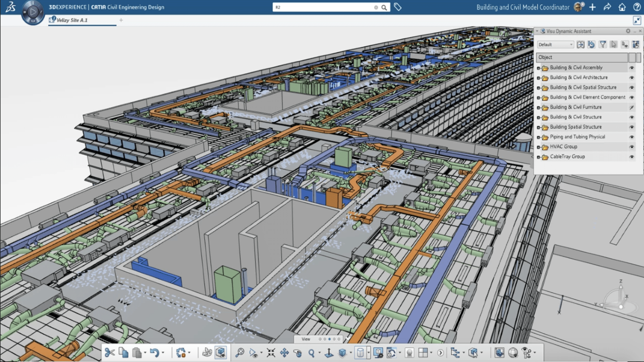644x362 pixels.
Task: Click the ambience sphere portrait icon
Action: [409, 353]
